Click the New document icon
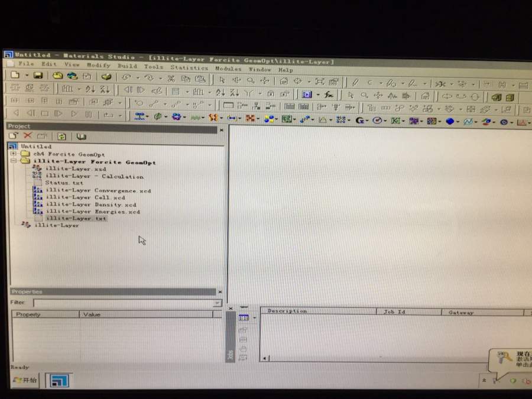This screenshot has height=399, width=532. click(15, 75)
